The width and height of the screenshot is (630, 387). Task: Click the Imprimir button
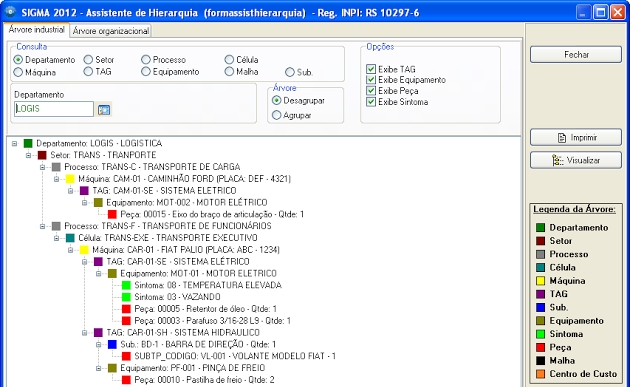point(576,137)
